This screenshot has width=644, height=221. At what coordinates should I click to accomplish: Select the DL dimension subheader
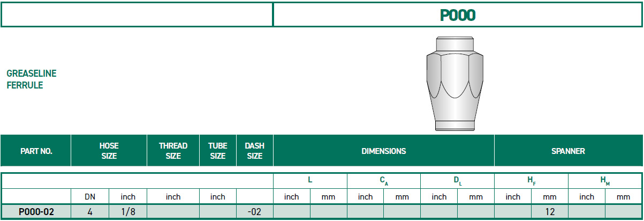tap(457, 181)
